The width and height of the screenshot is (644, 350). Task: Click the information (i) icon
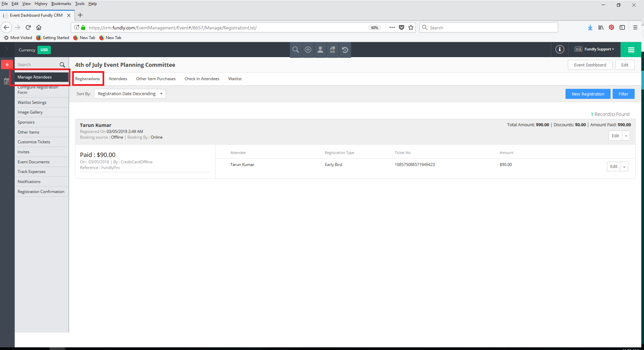(x=559, y=49)
